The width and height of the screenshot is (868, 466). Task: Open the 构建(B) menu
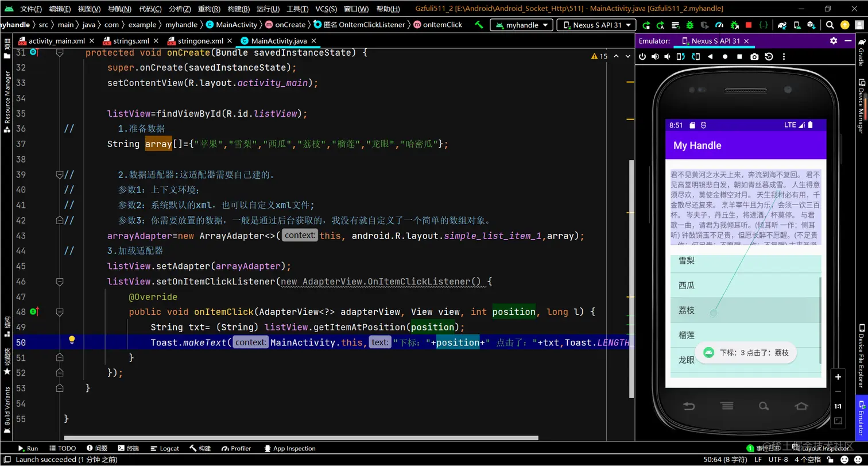(x=239, y=9)
